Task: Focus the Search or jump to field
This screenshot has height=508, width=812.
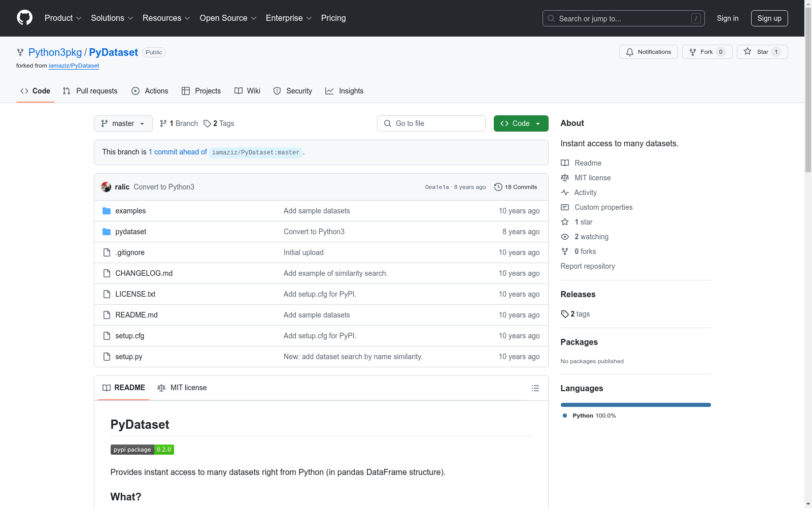Action: click(x=623, y=18)
